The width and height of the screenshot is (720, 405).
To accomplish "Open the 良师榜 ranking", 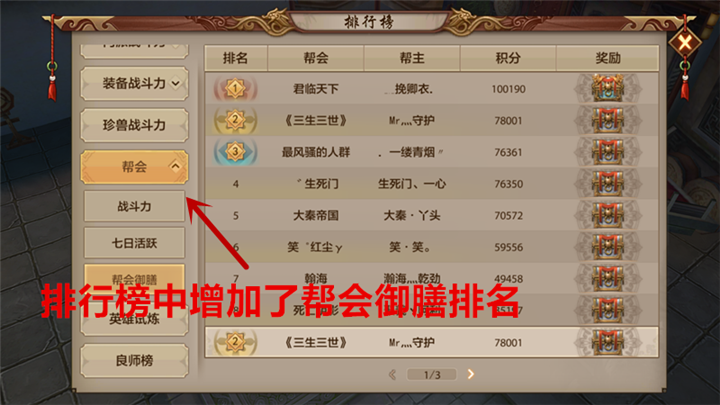I will (x=134, y=360).
